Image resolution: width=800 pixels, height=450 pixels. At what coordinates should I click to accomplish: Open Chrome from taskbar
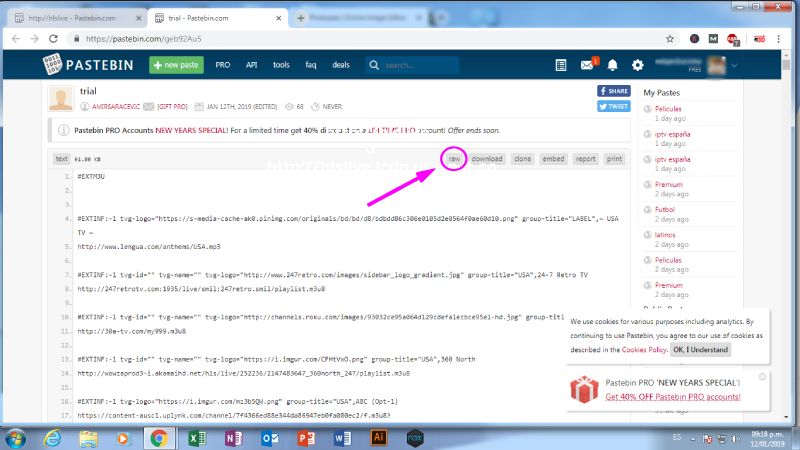(x=159, y=438)
